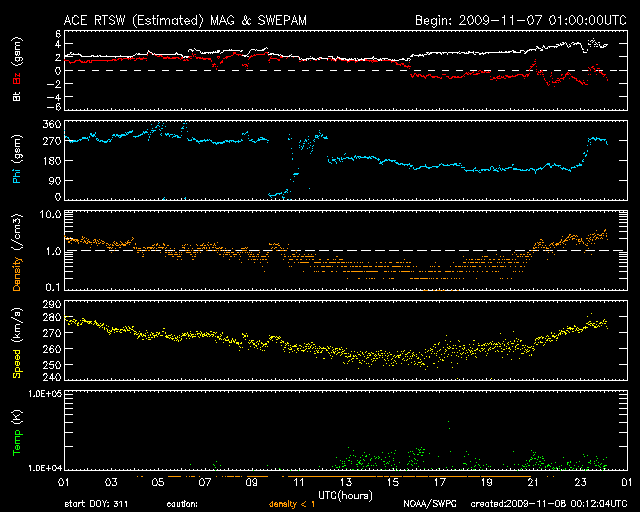Image resolution: width=640 pixels, height=512 pixels.
Task: Click the green 'Temp' axis label
Action: pos(17,442)
